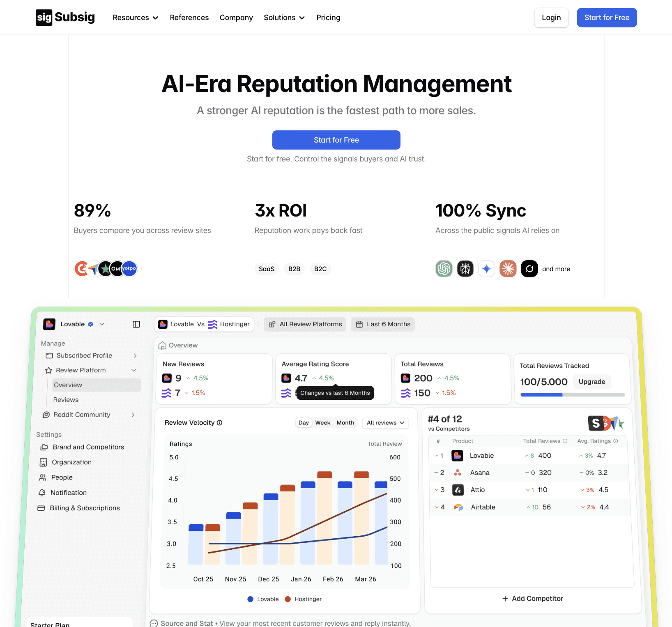Click the B2C tag chip

coord(320,269)
